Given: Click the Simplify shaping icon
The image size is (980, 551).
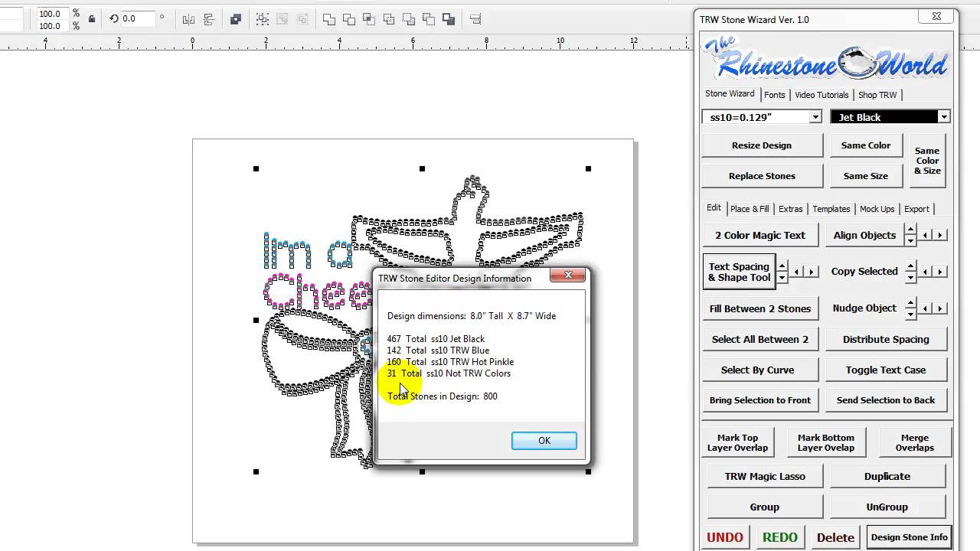Looking at the screenshot, I should (389, 19).
